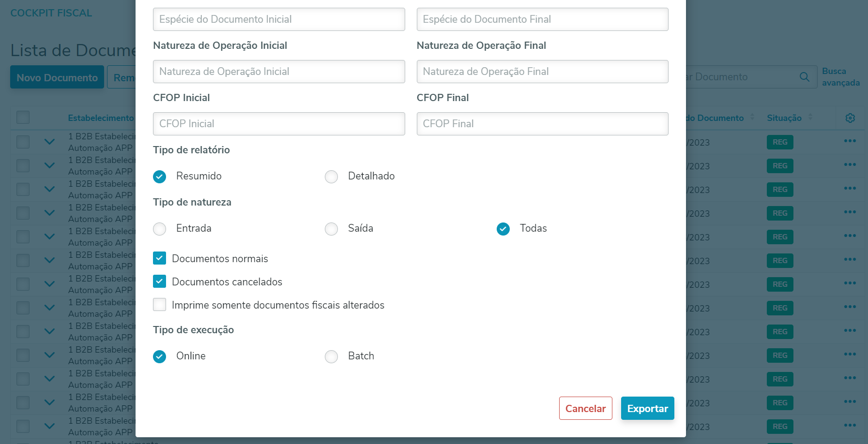
Task: Open the table column settings gear
Action: point(850,118)
